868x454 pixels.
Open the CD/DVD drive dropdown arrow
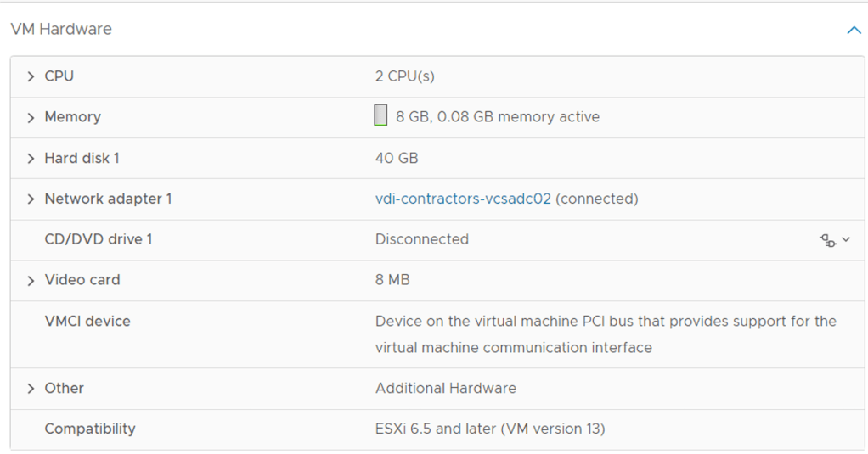[846, 240]
